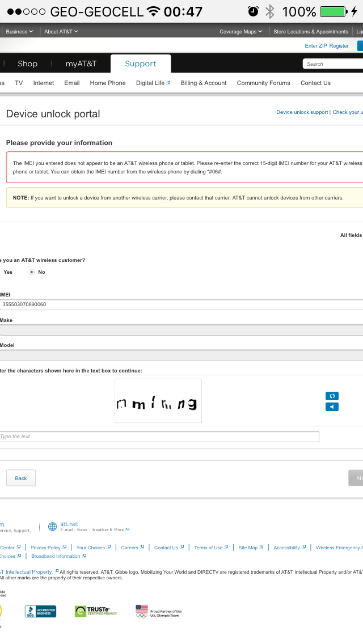Click the IMEI number field
The width and height of the screenshot is (363, 644).
[x=181, y=304]
